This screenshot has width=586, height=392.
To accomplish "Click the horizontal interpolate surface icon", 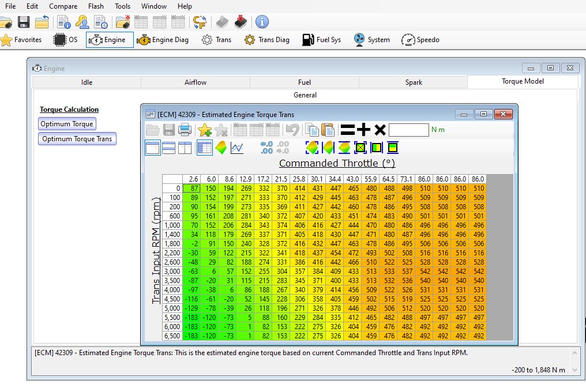I will click(x=328, y=148).
